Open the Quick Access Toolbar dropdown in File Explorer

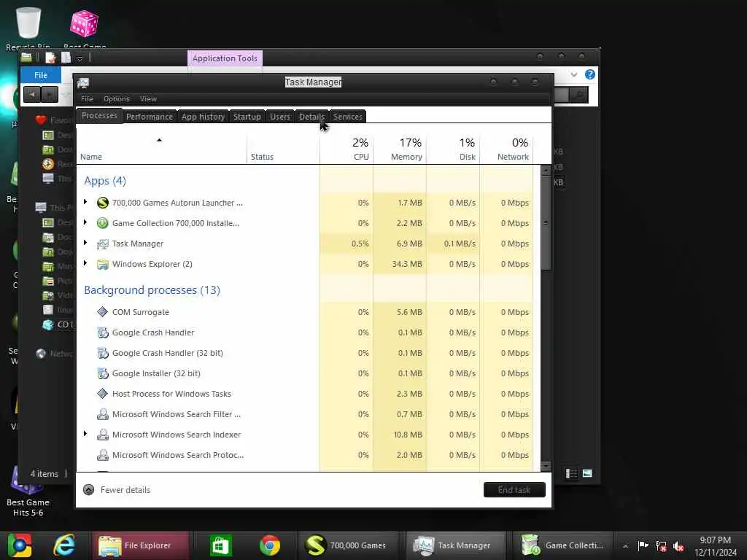click(x=80, y=58)
